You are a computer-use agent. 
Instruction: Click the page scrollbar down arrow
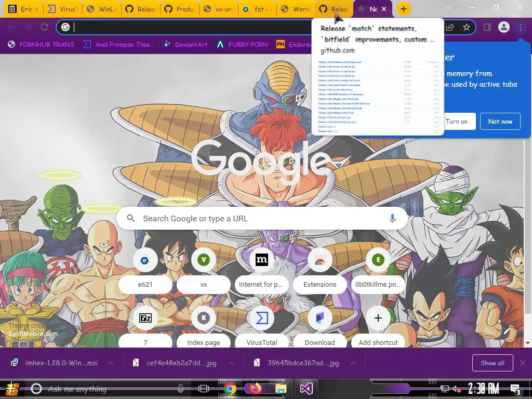(x=527, y=343)
